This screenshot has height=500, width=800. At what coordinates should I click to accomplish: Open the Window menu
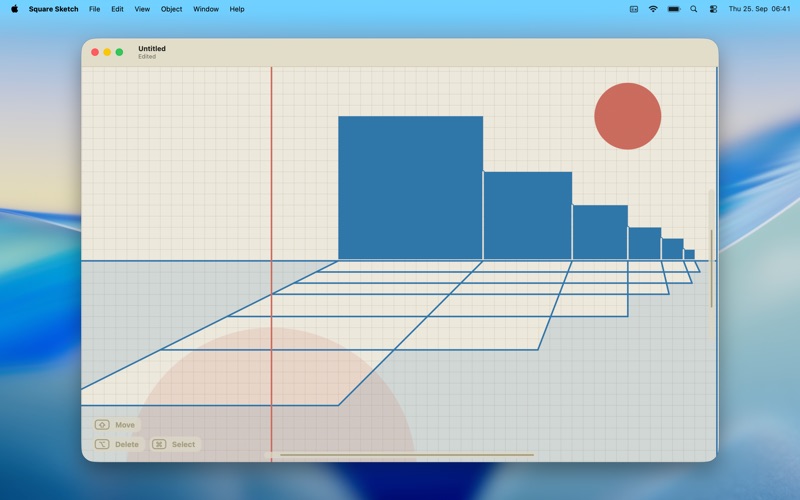(x=206, y=9)
